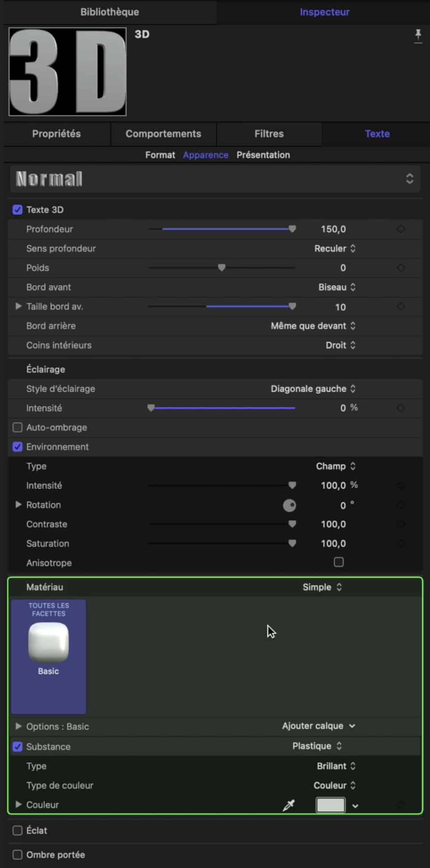Open the environment Type Champ dropdown
Viewport: 430px width, 868px height.
tap(336, 467)
